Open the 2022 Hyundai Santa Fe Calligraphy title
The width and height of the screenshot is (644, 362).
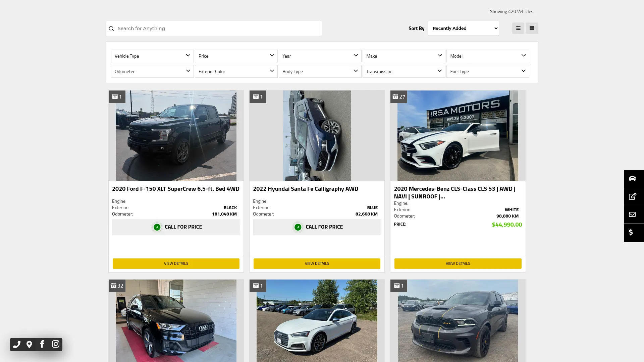coord(306,189)
